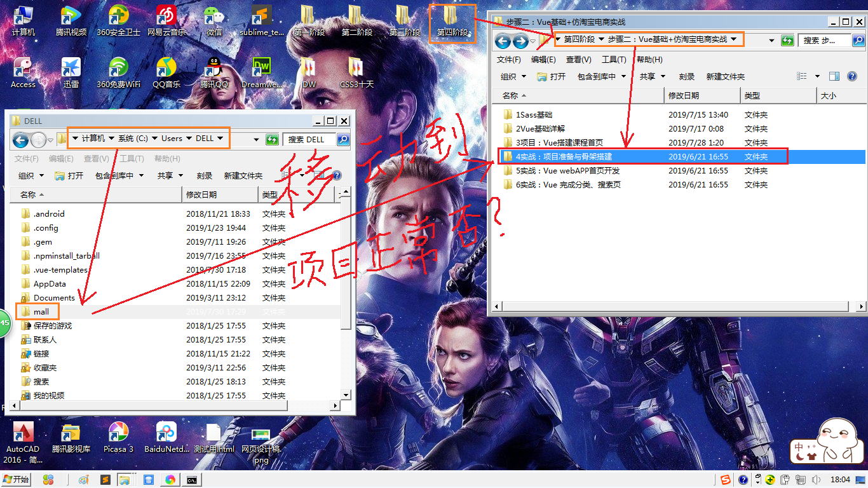The width and height of the screenshot is (868, 488).
Task: Click help icon in 步骤二 window toolbar
Action: pos(852,76)
